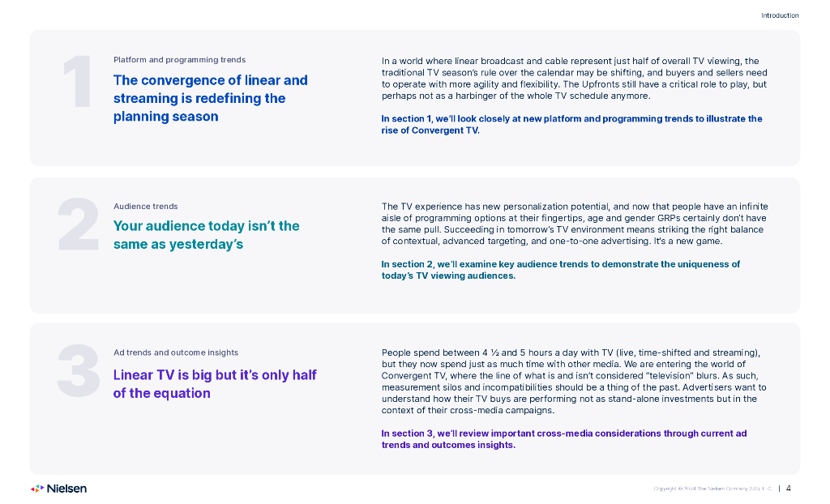Select "Ad trends and outcome insights" label
The image size is (830, 504).
[175, 352]
